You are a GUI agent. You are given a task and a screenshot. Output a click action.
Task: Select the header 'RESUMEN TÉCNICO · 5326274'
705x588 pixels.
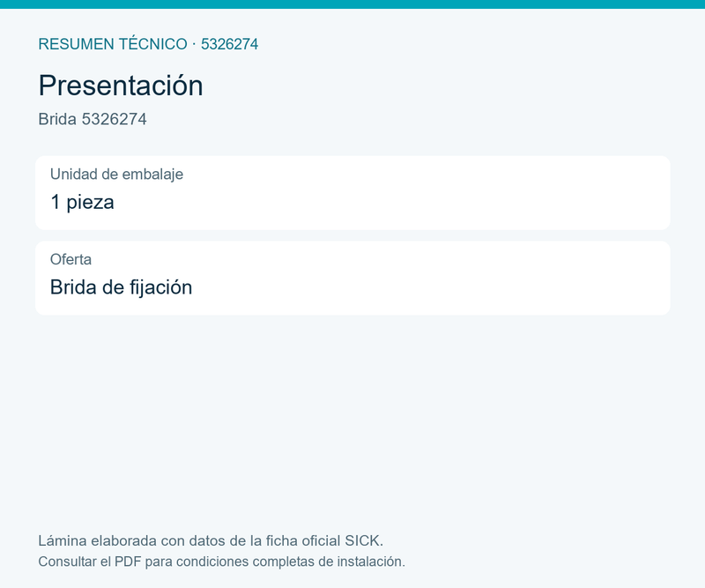coord(148,44)
